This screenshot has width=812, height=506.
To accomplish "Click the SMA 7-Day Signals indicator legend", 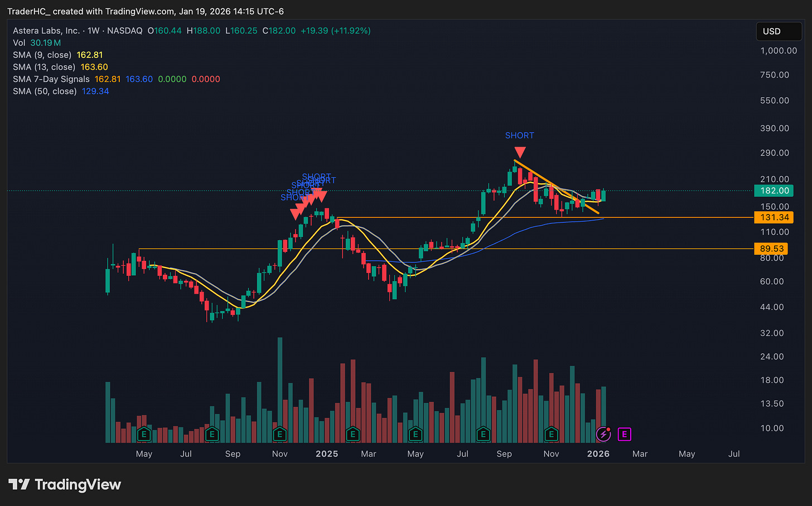I will (117, 79).
